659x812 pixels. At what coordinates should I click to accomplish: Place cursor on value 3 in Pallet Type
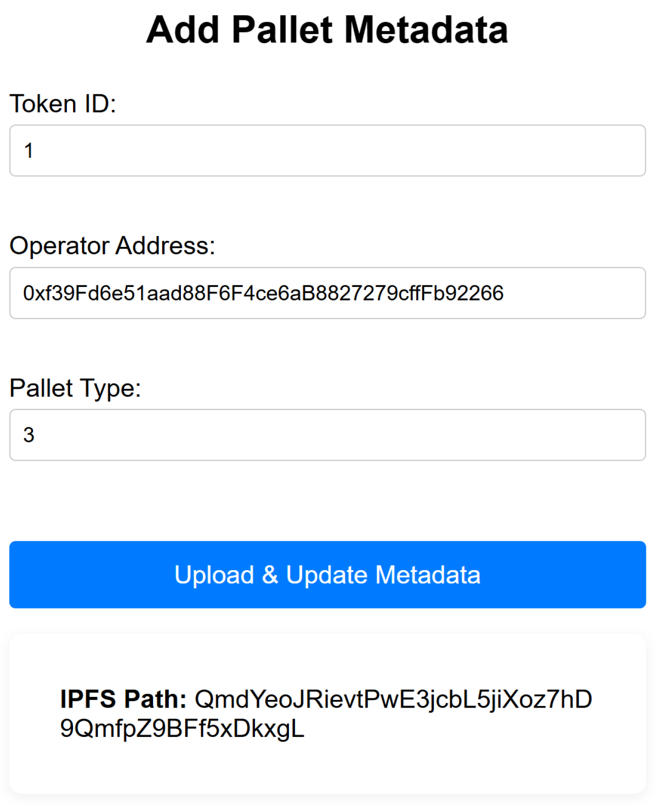click(29, 435)
